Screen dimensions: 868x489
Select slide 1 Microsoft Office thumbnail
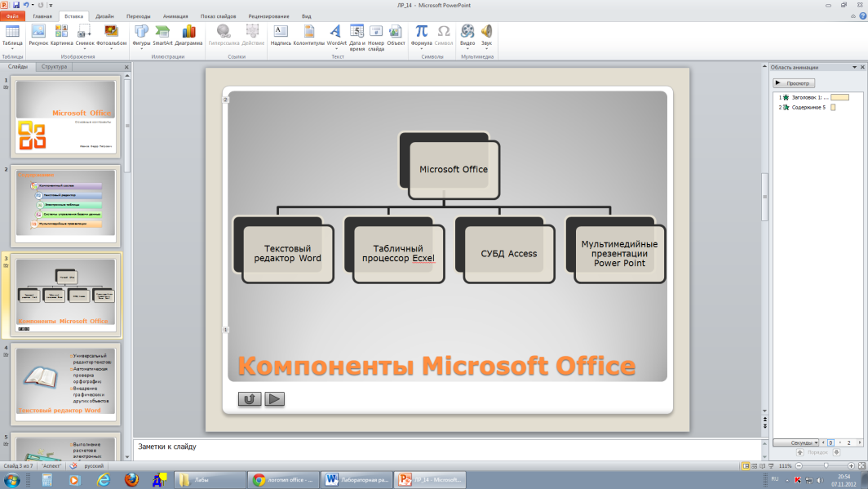[x=66, y=117]
